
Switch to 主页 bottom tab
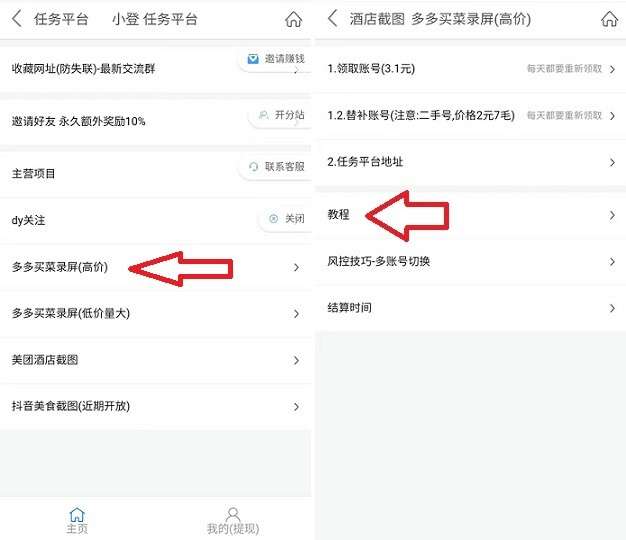coord(77,521)
